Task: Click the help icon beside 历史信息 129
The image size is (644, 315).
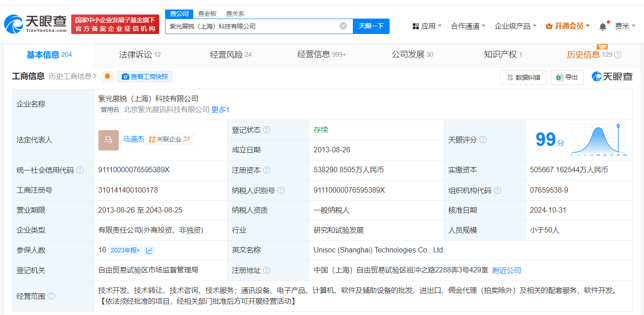Action: point(618,55)
